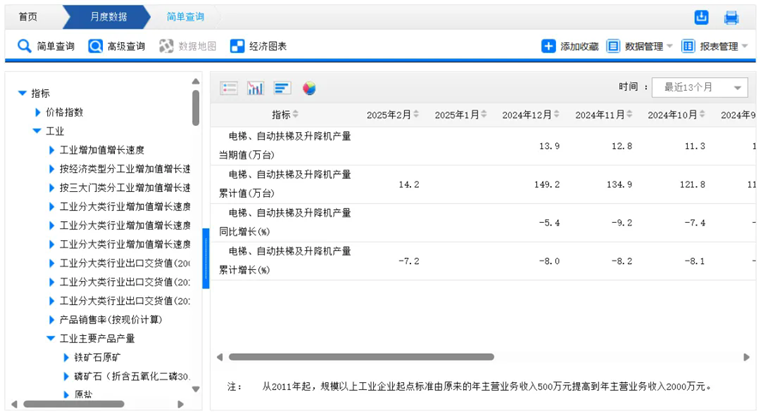Click the 添加收藏 plus icon
The width and height of the screenshot is (760, 413).
pos(548,46)
